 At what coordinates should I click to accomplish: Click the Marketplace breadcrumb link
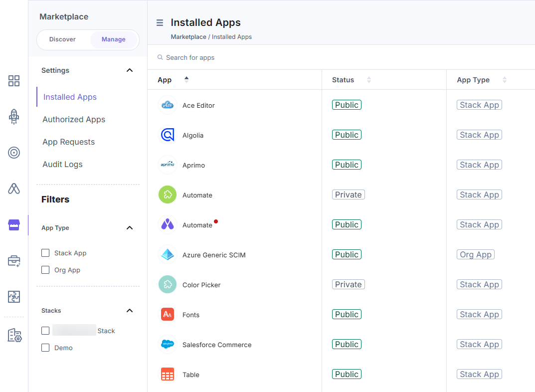[188, 37]
